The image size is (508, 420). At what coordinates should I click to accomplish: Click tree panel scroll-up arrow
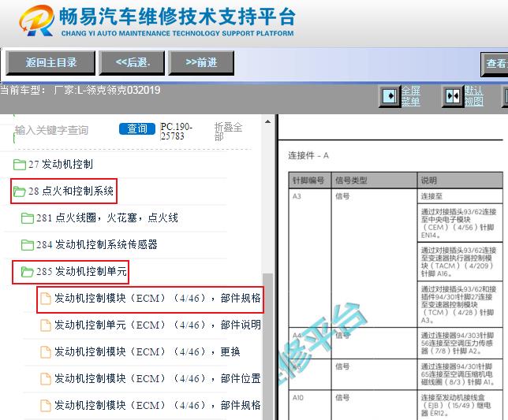click(267, 121)
